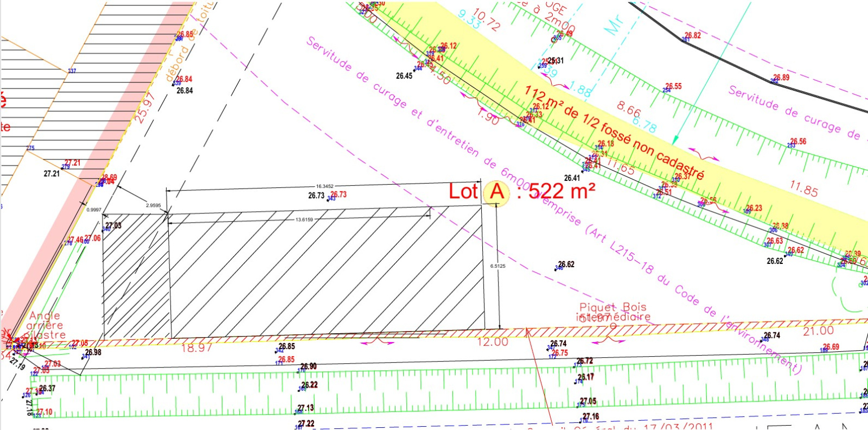Image resolution: width=868 pixels, height=430 pixels.
Task: Select the red 10.72 measurement label
Action: click(x=486, y=20)
